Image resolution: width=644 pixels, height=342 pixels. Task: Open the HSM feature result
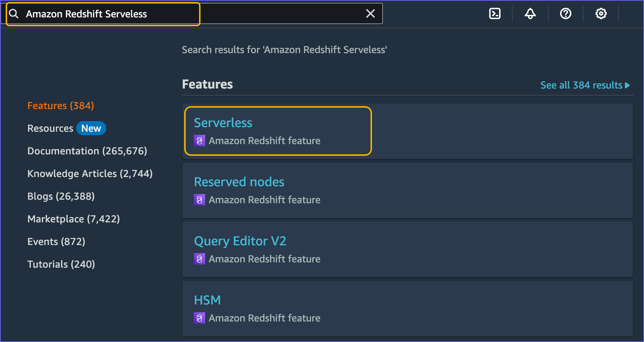[x=207, y=300]
